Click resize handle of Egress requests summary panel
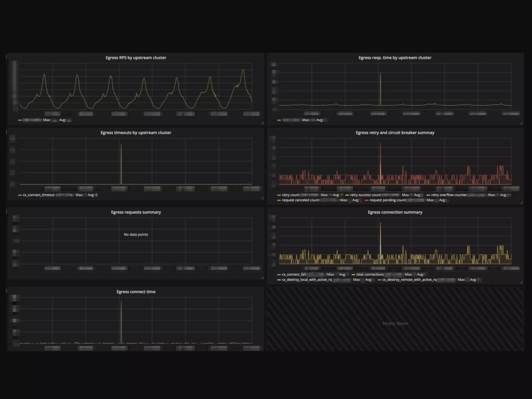The image size is (532, 399). tap(262, 278)
